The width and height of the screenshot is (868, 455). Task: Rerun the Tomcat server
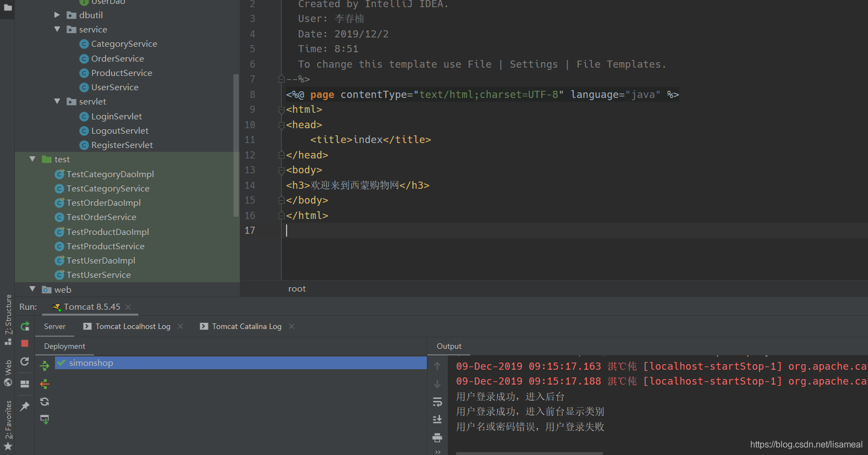click(25, 326)
